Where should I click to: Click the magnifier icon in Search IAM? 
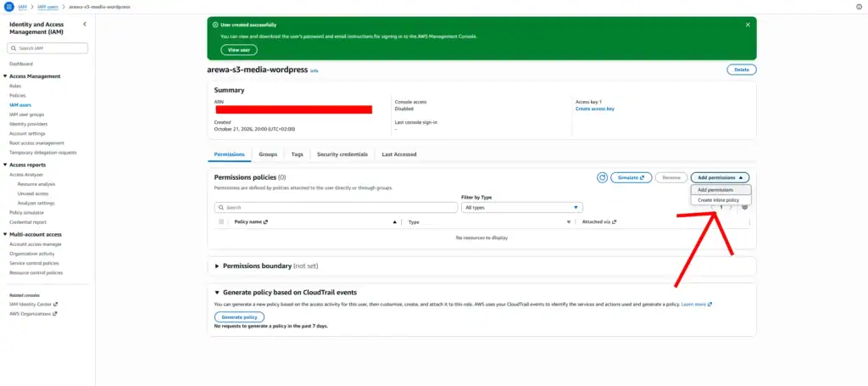coord(14,48)
